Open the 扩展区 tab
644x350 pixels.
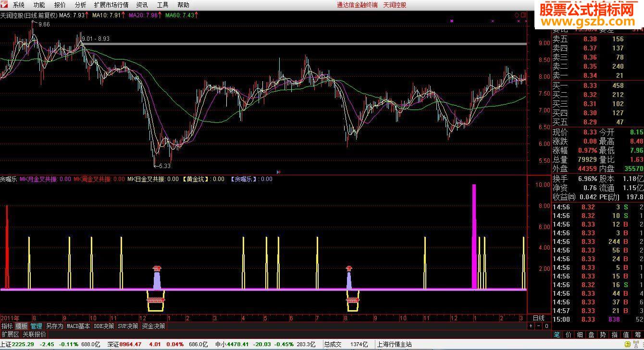coord(10,334)
